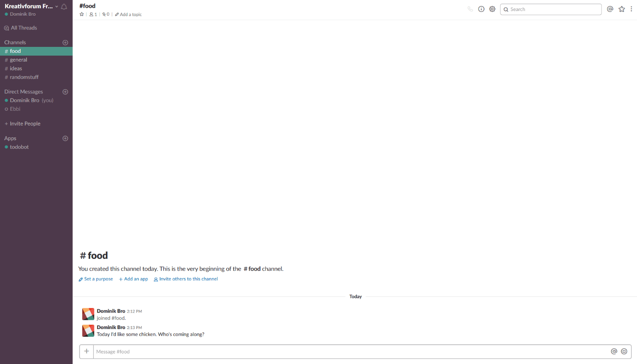Click Dominik Bro's avatar on joined message
The image size is (637, 364).
point(88,314)
